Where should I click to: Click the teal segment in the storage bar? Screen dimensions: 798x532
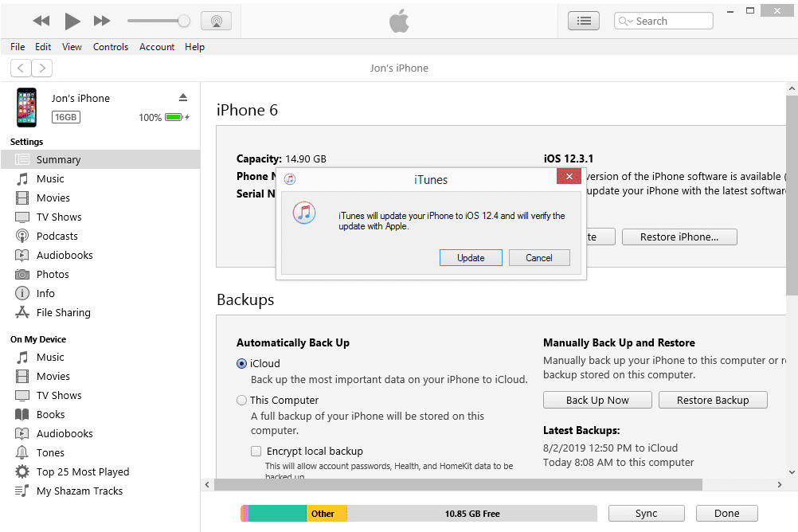pos(277,514)
